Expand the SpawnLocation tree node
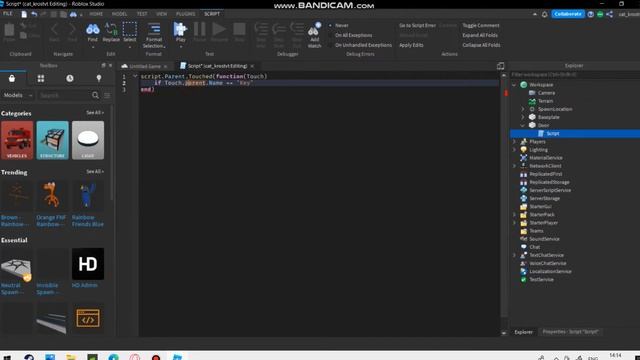 523,109
